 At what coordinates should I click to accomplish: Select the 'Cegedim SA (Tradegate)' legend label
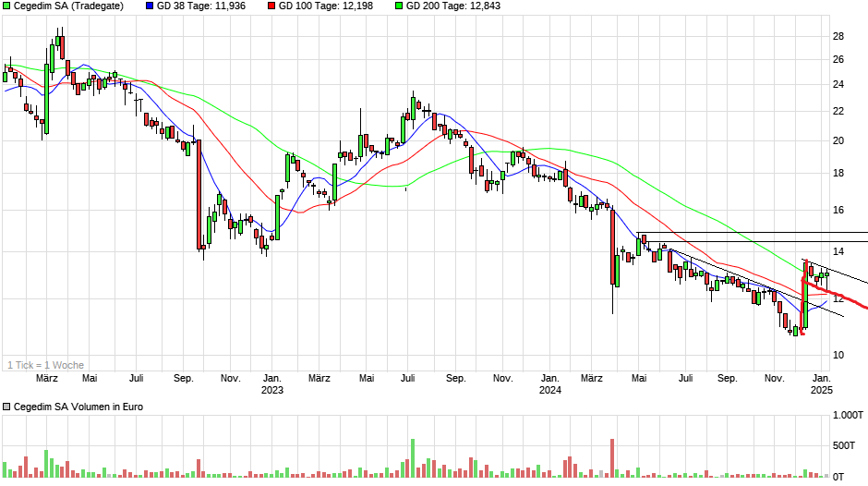(x=68, y=6)
